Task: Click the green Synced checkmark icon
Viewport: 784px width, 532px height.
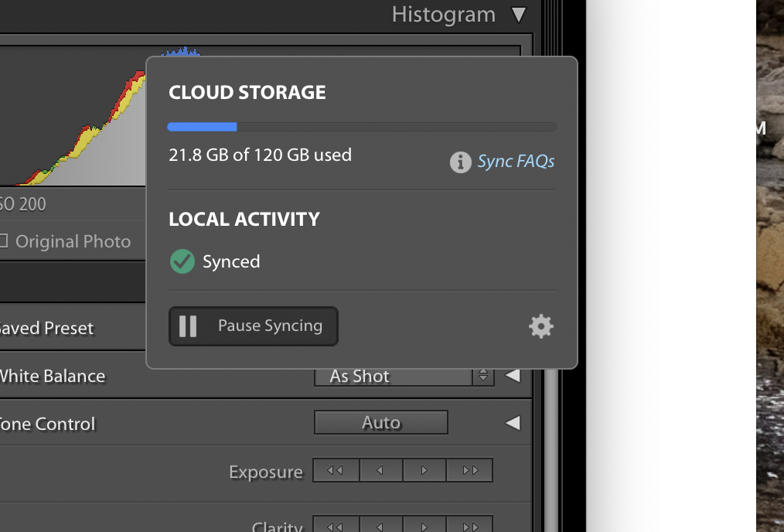Action: pyautogui.click(x=182, y=261)
